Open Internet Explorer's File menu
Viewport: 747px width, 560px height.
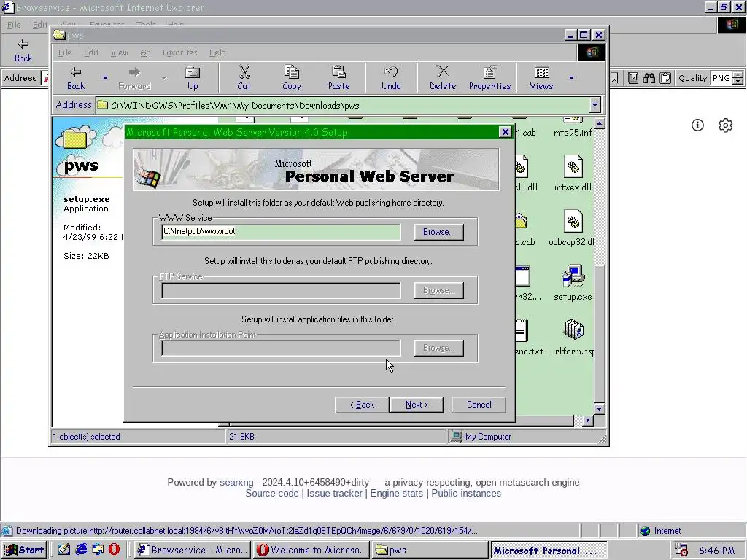click(x=14, y=25)
